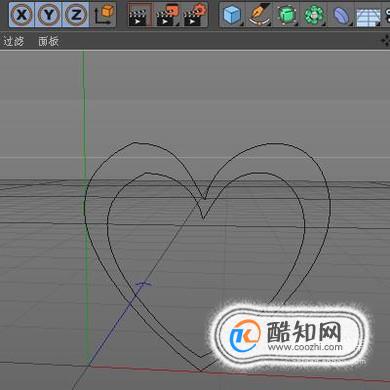This screenshot has height=390, width=390.
Task: Select the Spline Pen tool
Action: pyautogui.click(x=259, y=15)
